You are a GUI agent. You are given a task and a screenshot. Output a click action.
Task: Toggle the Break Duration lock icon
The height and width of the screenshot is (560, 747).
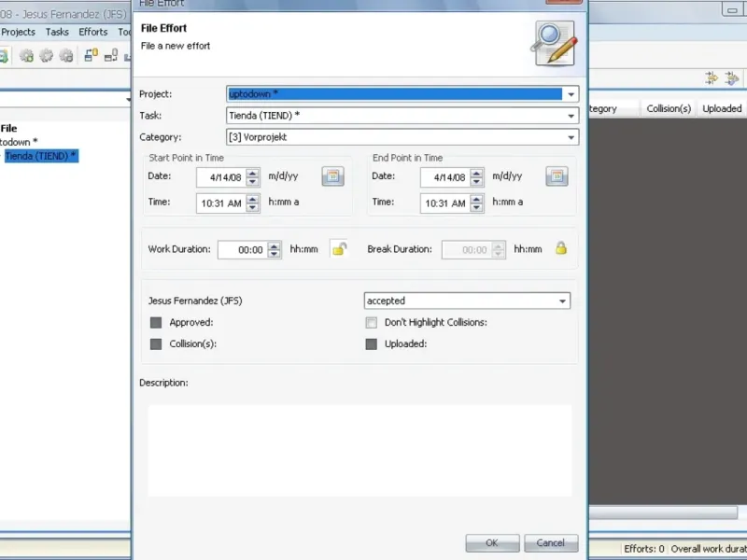coord(561,248)
